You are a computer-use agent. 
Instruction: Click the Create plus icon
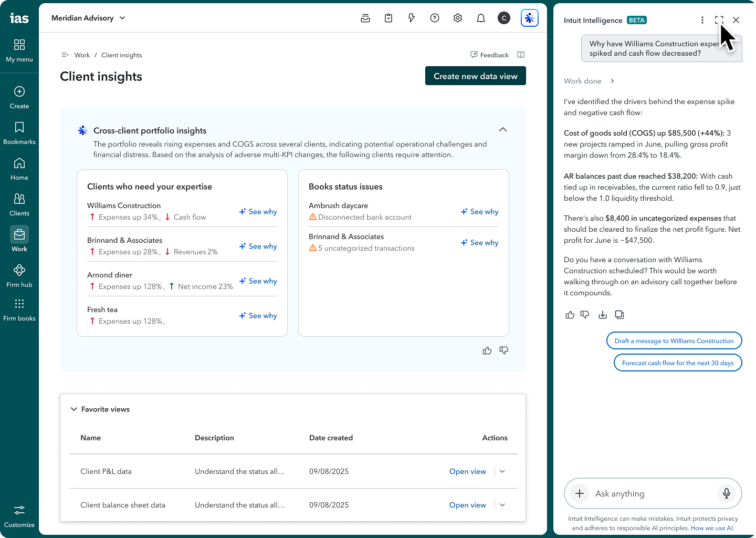(x=19, y=91)
